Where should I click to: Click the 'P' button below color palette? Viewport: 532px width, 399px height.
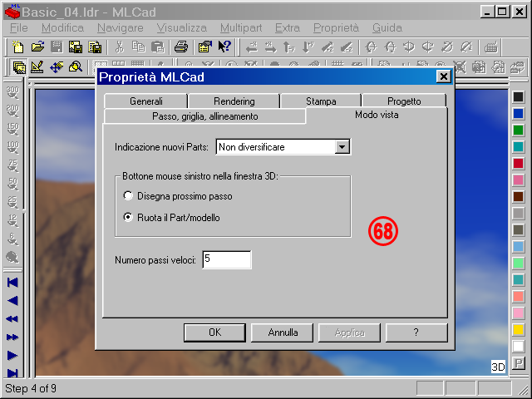click(x=518, y=363)
